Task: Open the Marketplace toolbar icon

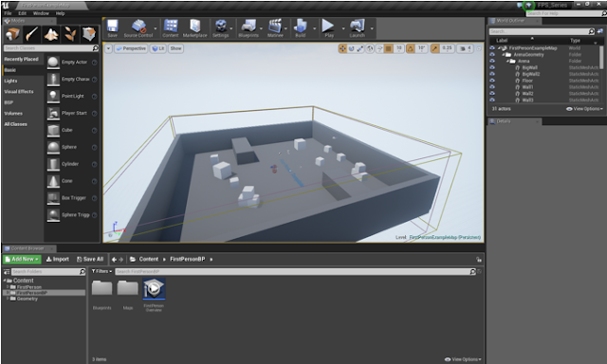Action: tap(194, 28)
